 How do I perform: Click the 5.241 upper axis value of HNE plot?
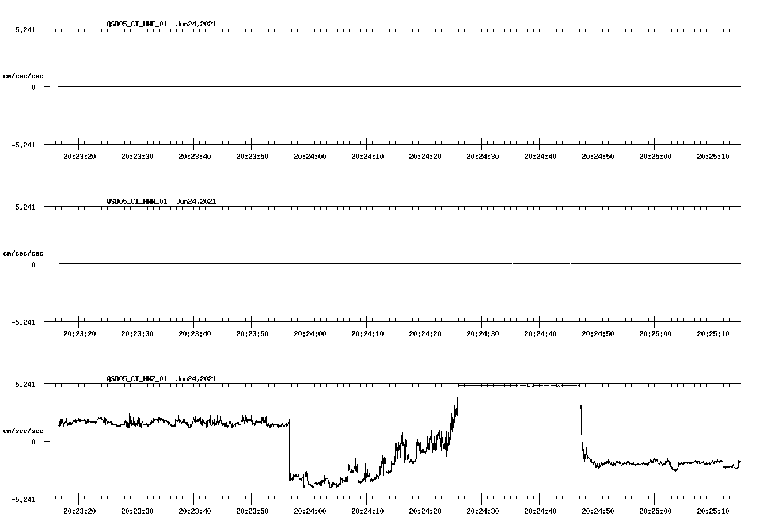coord(25,29)
